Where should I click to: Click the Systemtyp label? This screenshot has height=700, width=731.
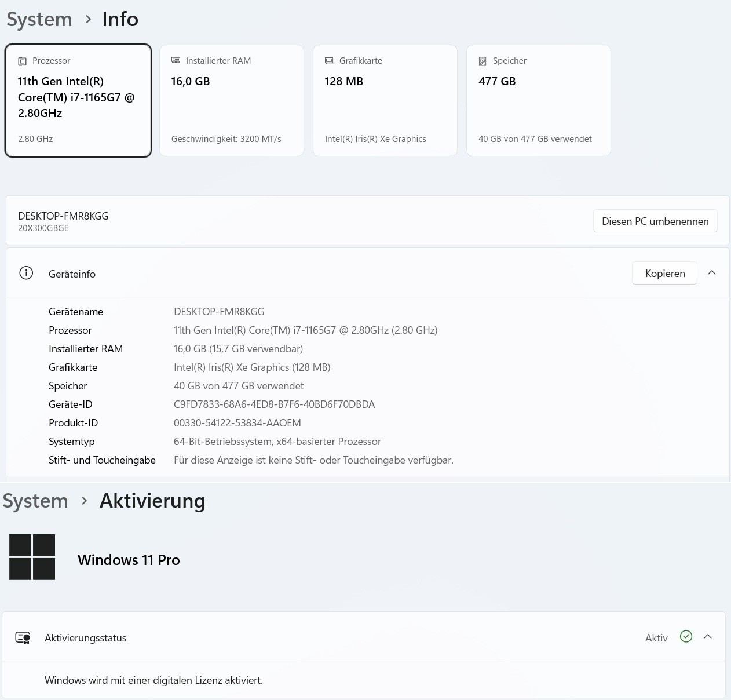(x=72, y=442)
